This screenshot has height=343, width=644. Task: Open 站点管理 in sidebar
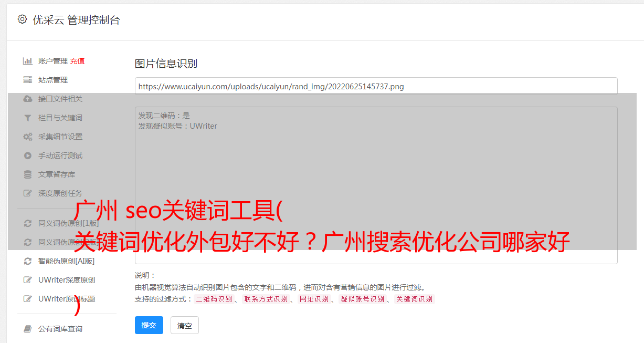point(53,80)
